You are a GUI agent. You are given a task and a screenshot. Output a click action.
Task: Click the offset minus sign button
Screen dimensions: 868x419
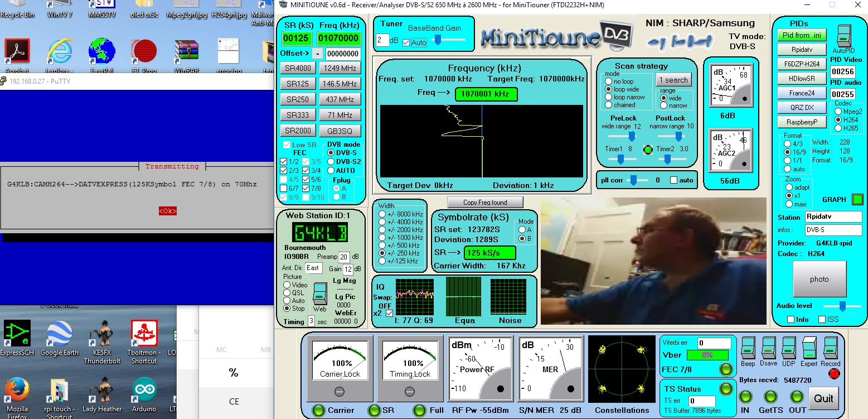pos(317,54)
